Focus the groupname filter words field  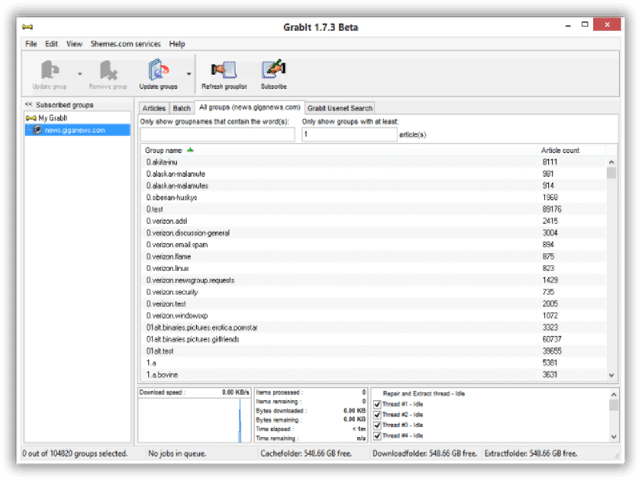[x=217, y=134]
